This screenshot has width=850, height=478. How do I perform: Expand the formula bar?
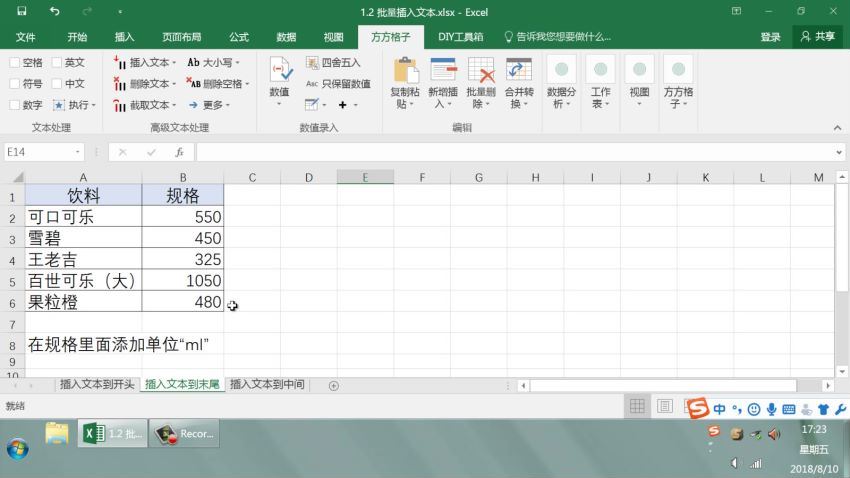click(839, 152)
